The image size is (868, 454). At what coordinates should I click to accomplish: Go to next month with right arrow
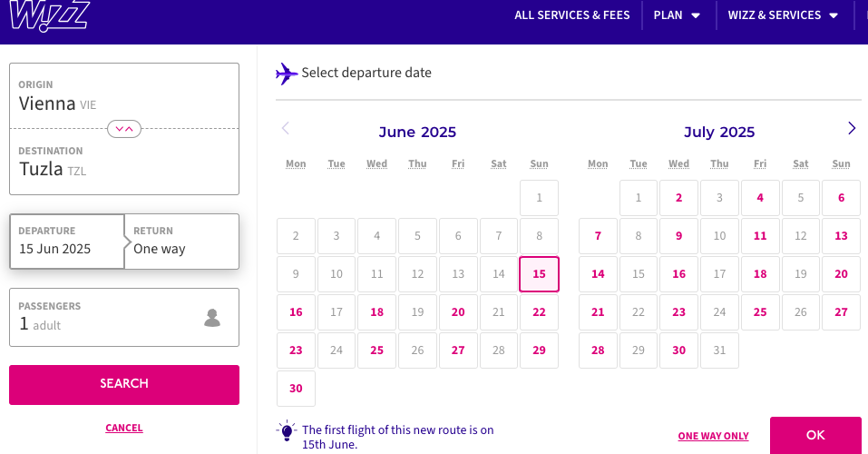[x=852, y=129]
